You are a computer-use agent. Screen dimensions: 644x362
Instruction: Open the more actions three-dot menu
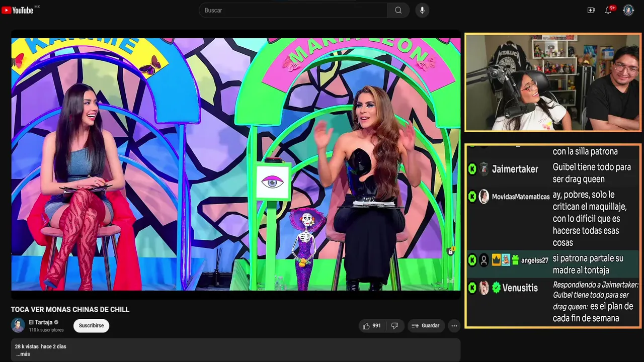tap(454, 326)
